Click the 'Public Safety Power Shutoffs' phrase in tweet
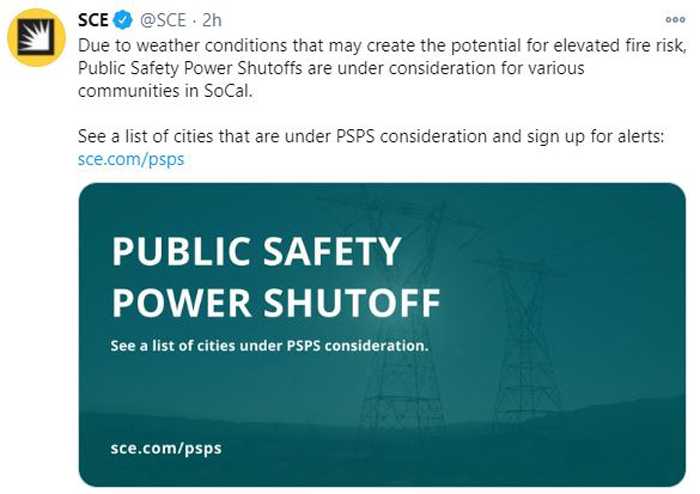 click(190, 68)
